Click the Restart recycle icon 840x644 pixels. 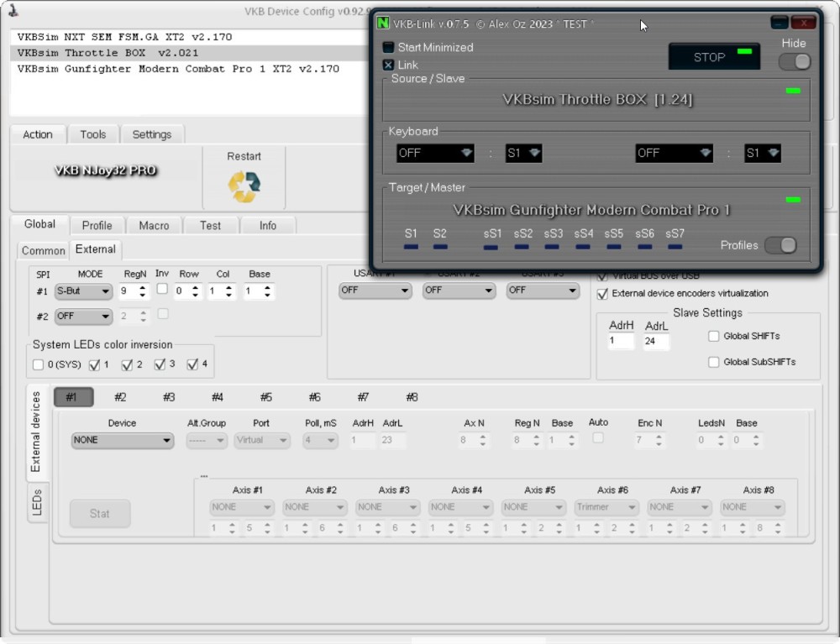244,186
